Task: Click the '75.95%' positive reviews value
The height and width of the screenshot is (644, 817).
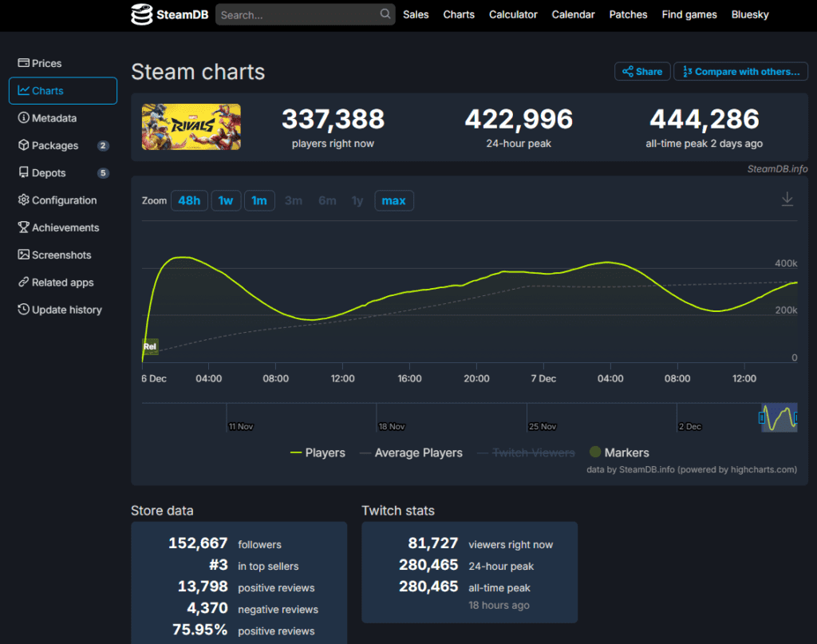Action: [x=200, y=630]
